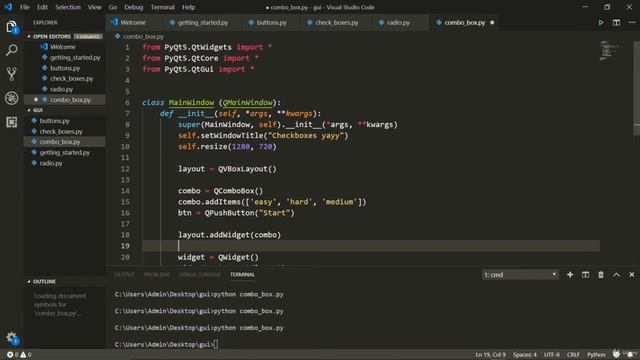Screen dimensions: 640x360
Task: Switch to the check_boxes.py tab
Action: pyautogui.click(x=337, y=22)
